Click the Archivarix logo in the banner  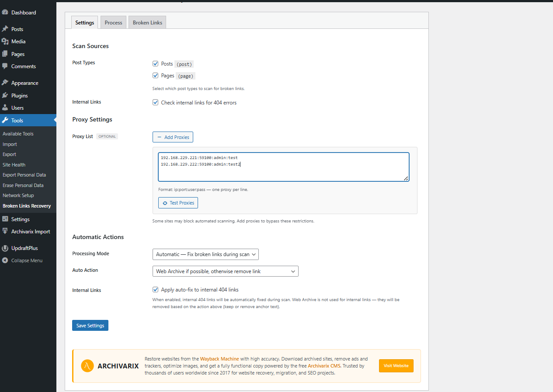click(87, 366)
